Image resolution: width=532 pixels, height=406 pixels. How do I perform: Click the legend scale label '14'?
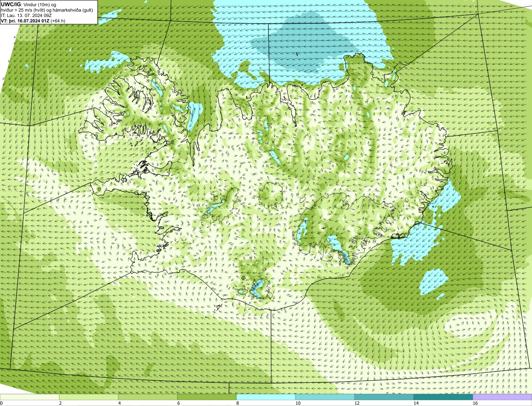tap(416, 403)
